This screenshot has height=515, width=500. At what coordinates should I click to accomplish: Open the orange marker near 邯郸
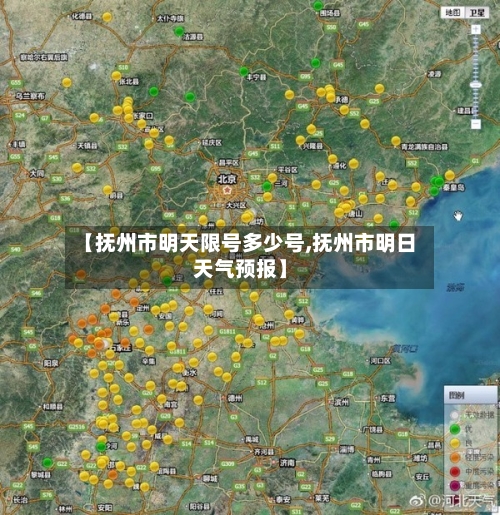[x=113, y=474]
